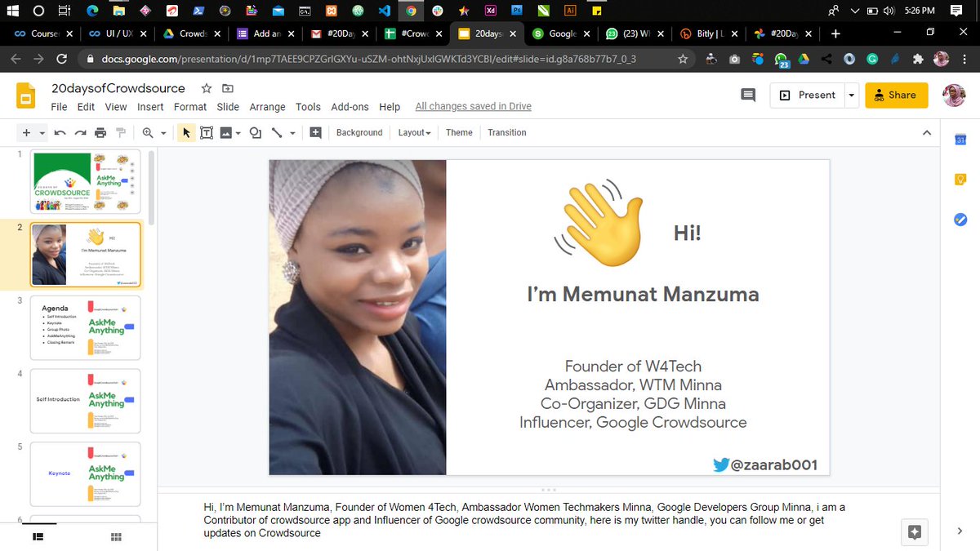The height and width of the screenshot is (551, 980).
Task: Open Google Slides home logo
Action: [26, 96]
